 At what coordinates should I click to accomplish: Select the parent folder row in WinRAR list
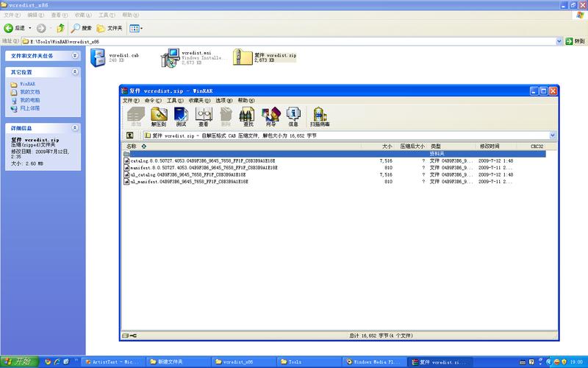[334, 154]
